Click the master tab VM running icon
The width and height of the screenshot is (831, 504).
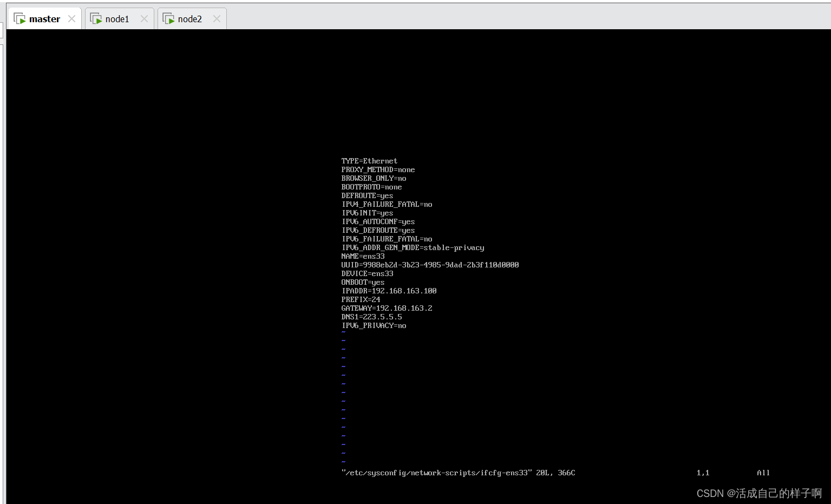click(x=19, y=19)
